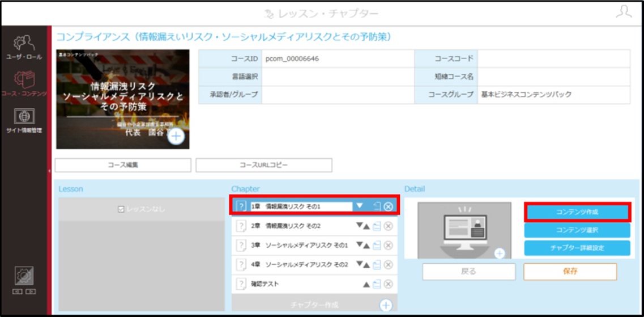Add a course image with the plus icon
644x317 pixels.
[x=176, y=137]
